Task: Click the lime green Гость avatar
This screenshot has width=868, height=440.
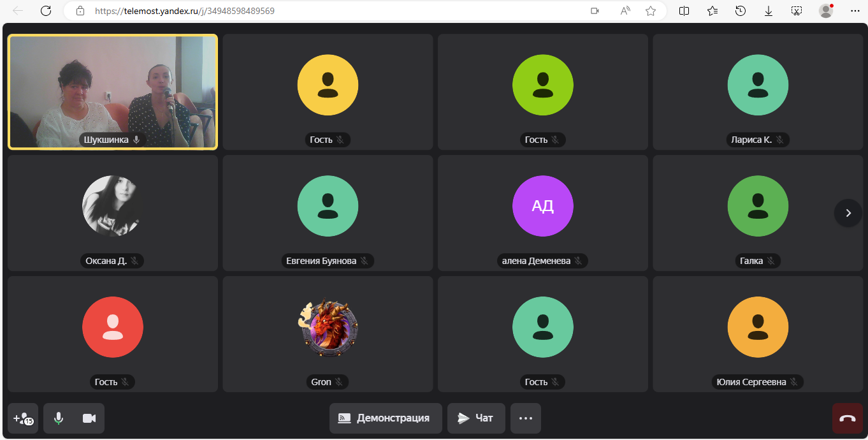Action: pos(543,85)
